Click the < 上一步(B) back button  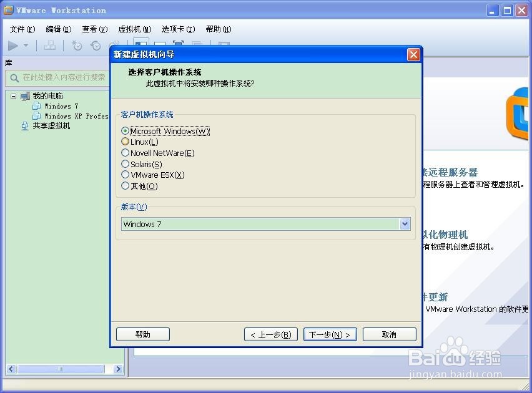[271, 335]
